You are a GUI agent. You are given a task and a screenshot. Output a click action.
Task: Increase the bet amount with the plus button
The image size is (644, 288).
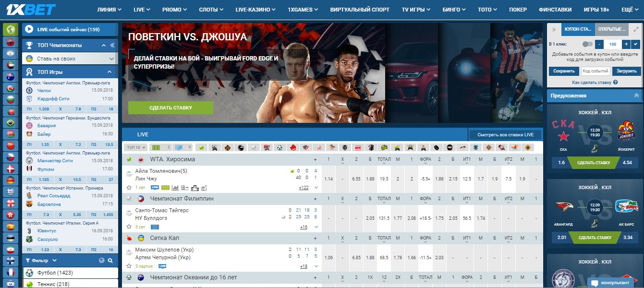(x=626, y=44)
